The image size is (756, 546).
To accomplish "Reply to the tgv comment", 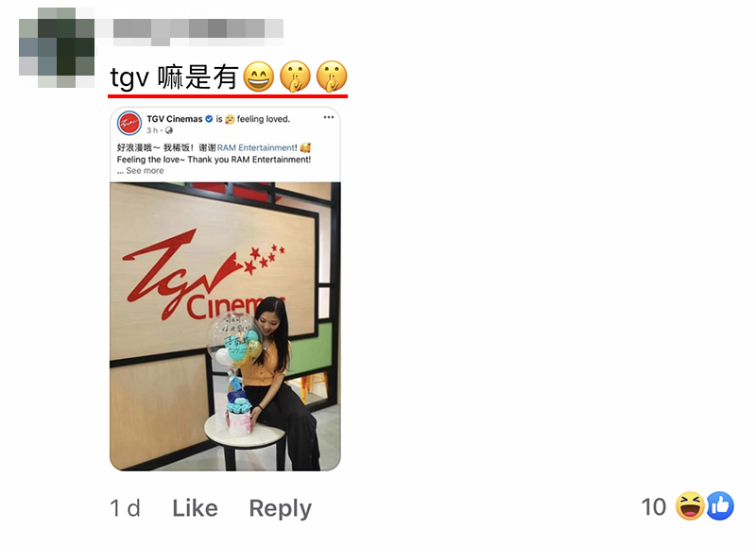I will click(280, 508).
